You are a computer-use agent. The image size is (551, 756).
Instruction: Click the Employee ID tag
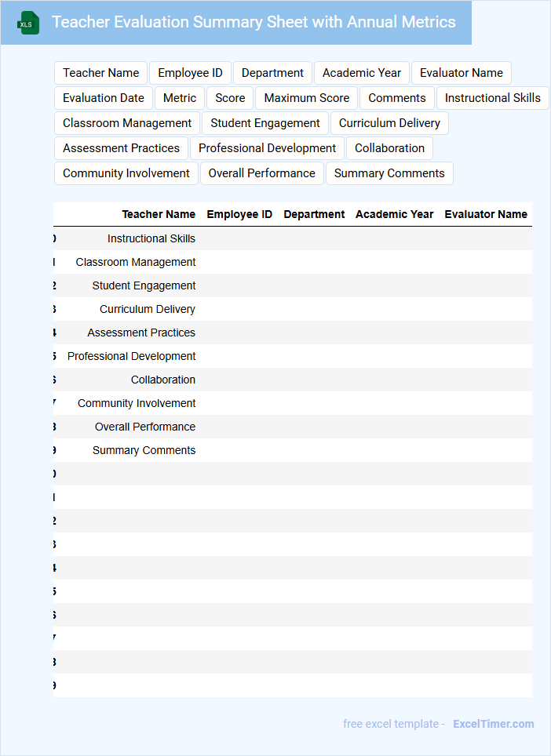(x=190, y=73)
